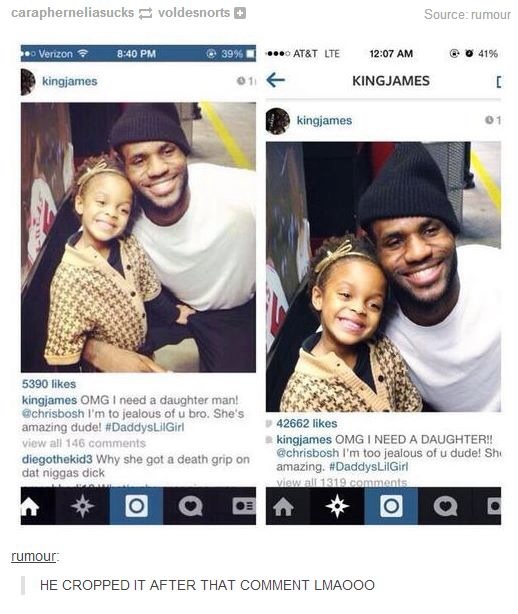Open the Explore star icon in right screenshot
518x614 pixels.
(337, 506)
